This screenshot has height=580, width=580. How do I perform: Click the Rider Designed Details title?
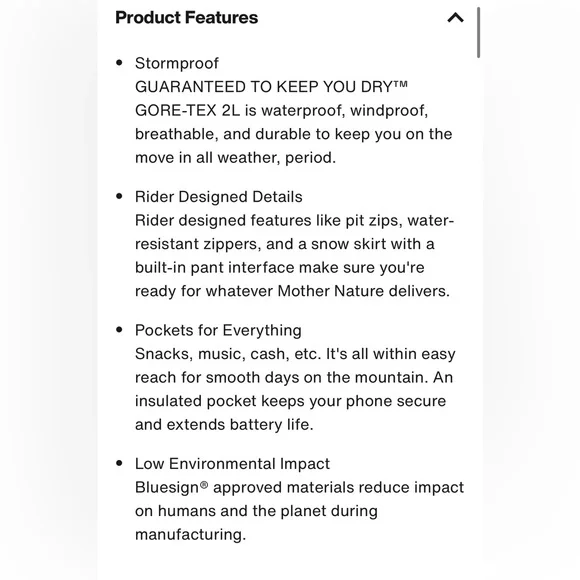[219, 197]
